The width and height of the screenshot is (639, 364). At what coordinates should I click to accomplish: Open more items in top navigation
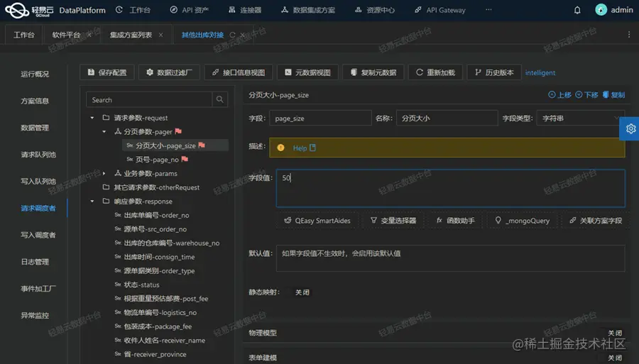pos(488,10)
